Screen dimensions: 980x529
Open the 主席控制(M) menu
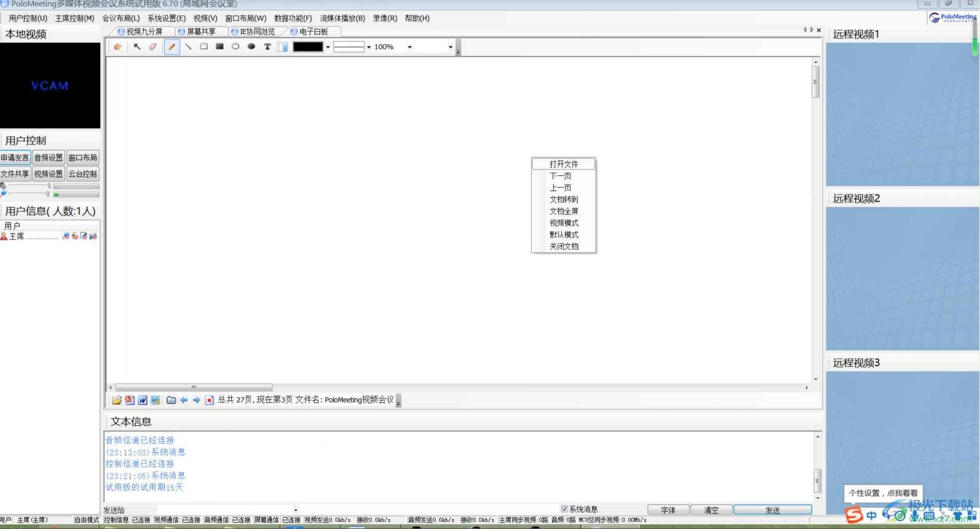75,18
